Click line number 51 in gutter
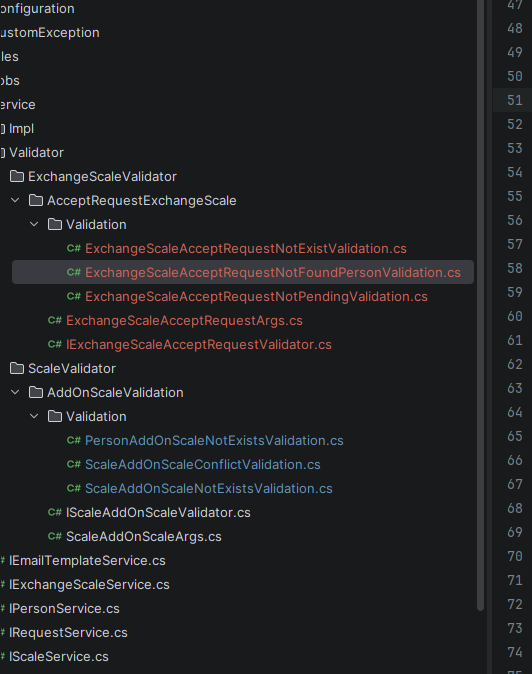This screenshot has height=674, width=532. click(x=514, y=100)
